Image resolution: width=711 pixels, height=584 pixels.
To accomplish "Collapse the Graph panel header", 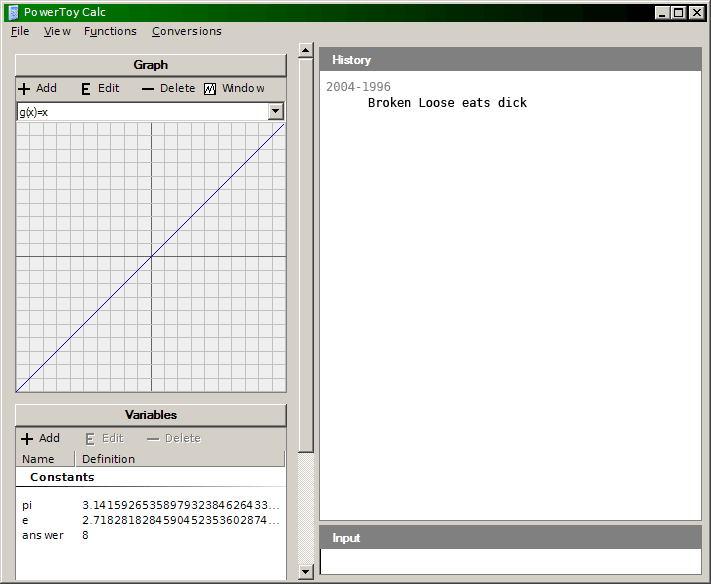I will pyautogui.click(x=151, y=65).
